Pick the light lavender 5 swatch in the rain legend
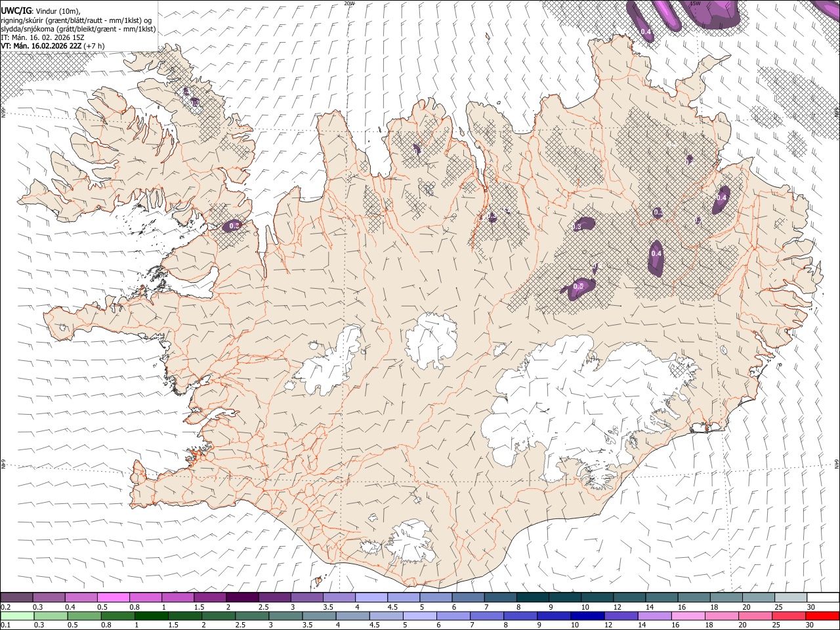The image size is (840, 630). 419,616
